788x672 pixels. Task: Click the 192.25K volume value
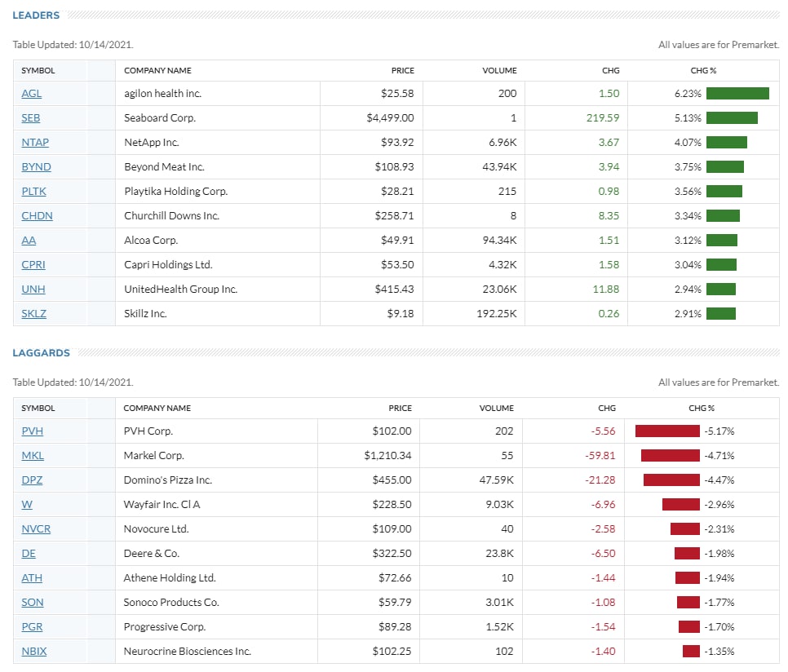click(497, 314)
